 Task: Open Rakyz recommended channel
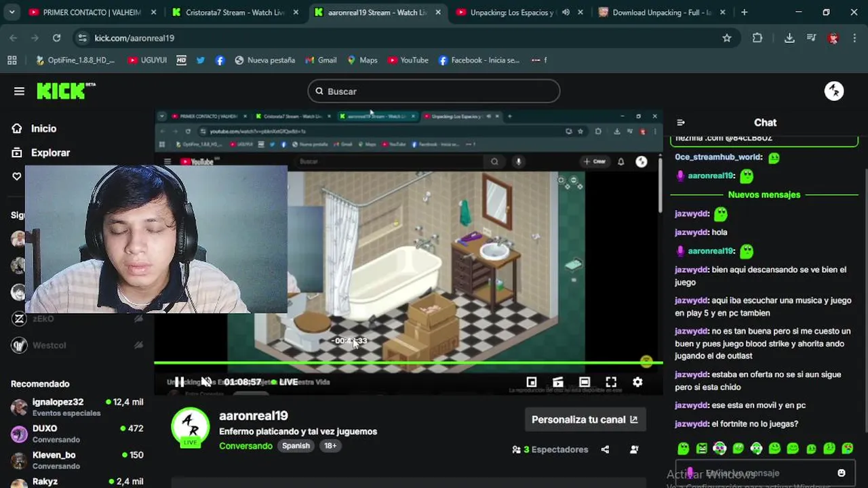click(77, 482)
